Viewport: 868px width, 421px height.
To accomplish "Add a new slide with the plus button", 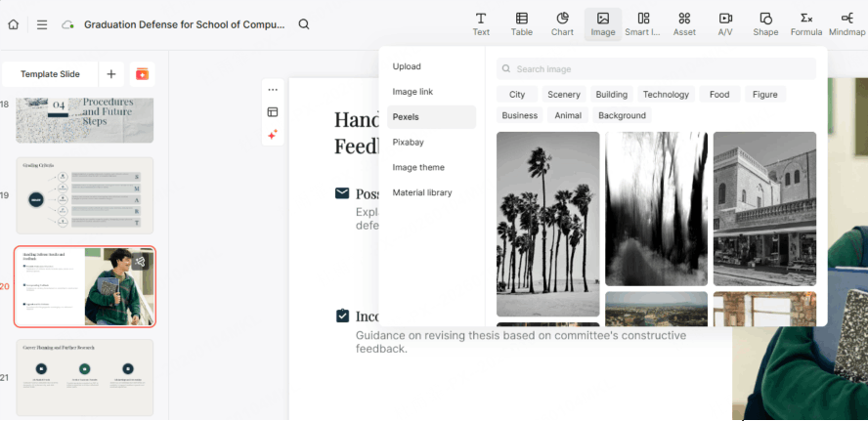I will (111, 74).
